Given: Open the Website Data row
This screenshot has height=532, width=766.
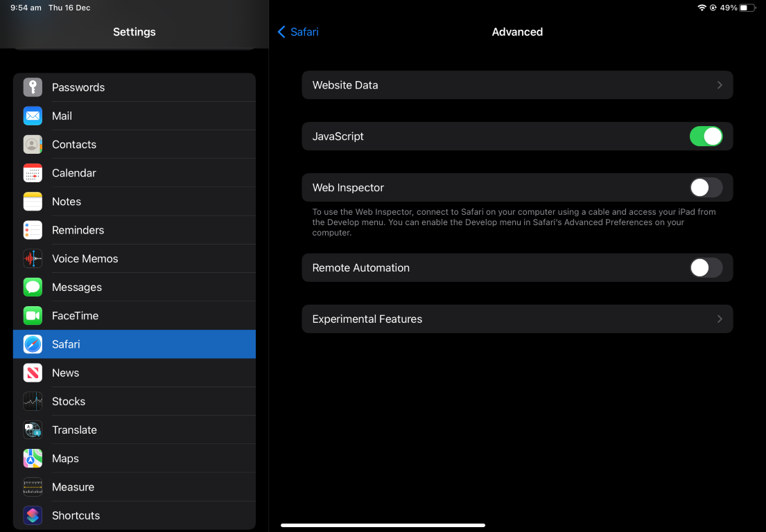Looking at the screenshot, I should point(517,85).
